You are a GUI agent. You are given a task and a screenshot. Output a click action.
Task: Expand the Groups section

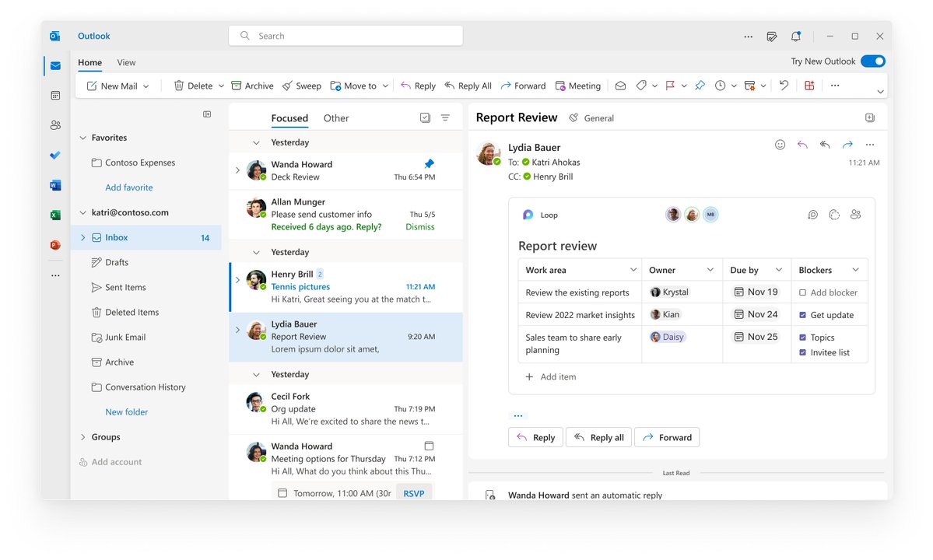[x=82, y=437]
